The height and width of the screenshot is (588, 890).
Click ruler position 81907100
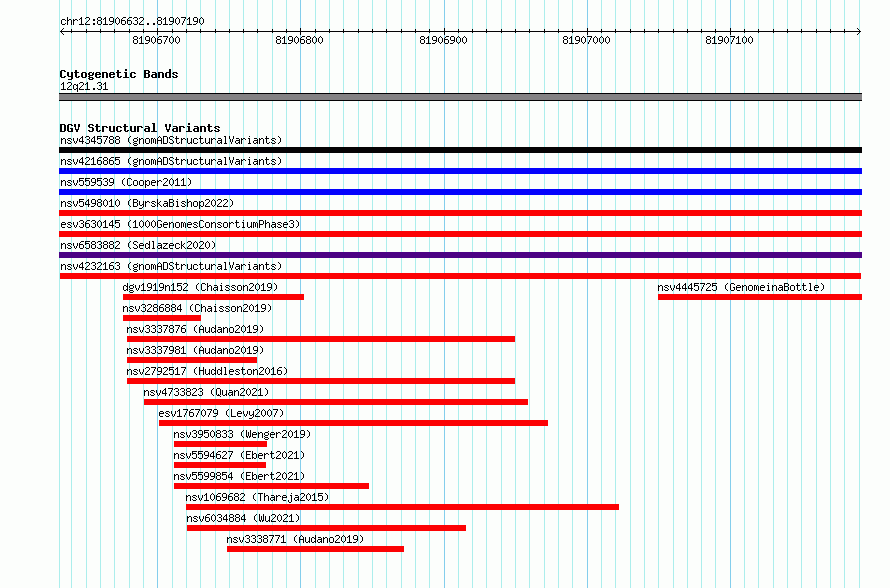tap(729, 40)
